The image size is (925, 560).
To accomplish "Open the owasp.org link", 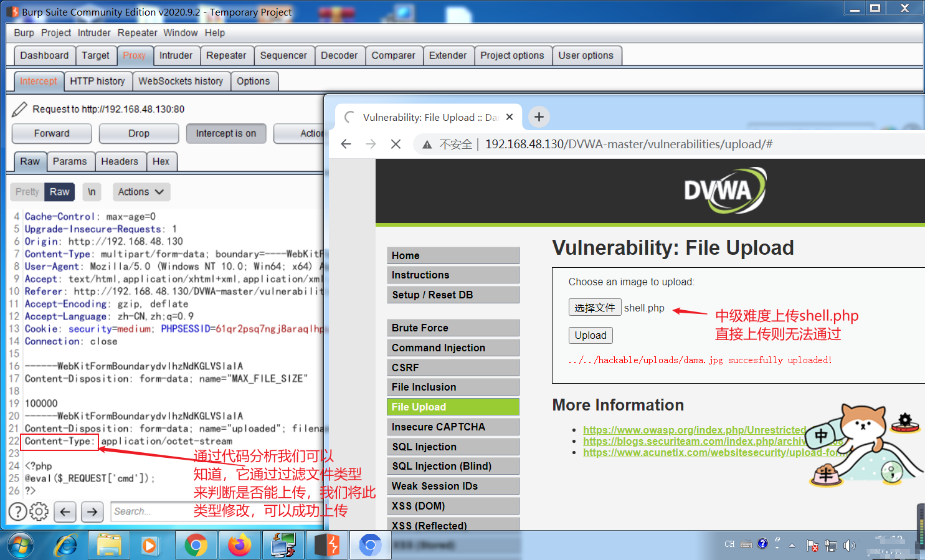I will point(695,430).
